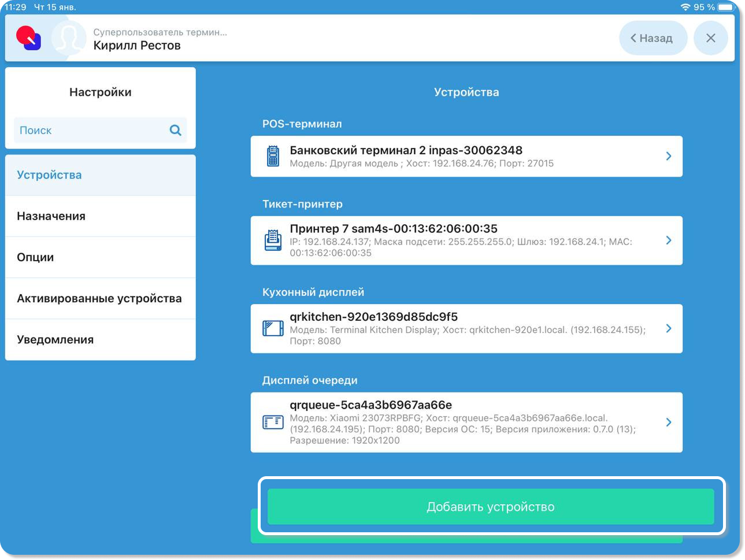Image resolution: width=745 pixels, height=560 pixels.
Task: Expand the Принтер 7 sam4s chevron
Action: (668, 240)
